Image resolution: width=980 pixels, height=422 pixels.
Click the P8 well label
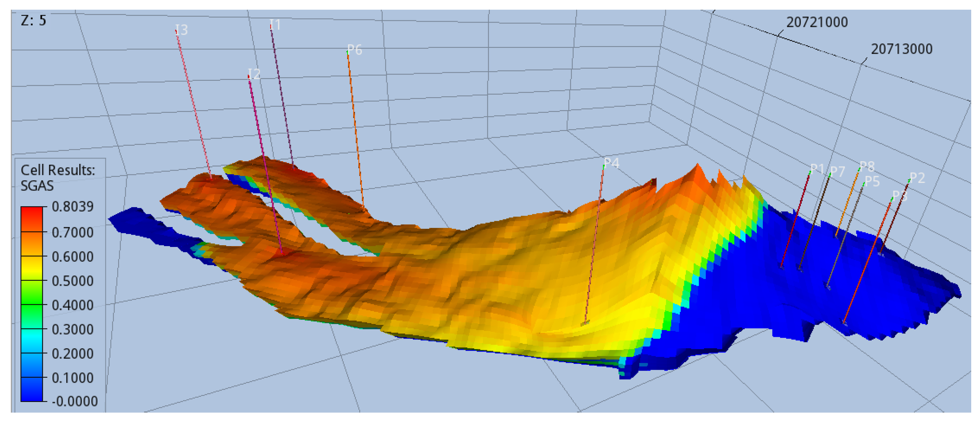(x=867, y=167)
